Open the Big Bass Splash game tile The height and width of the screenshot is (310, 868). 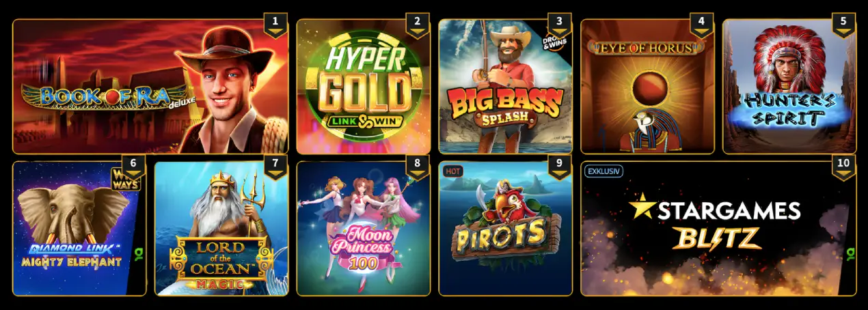tap(506, 86)
